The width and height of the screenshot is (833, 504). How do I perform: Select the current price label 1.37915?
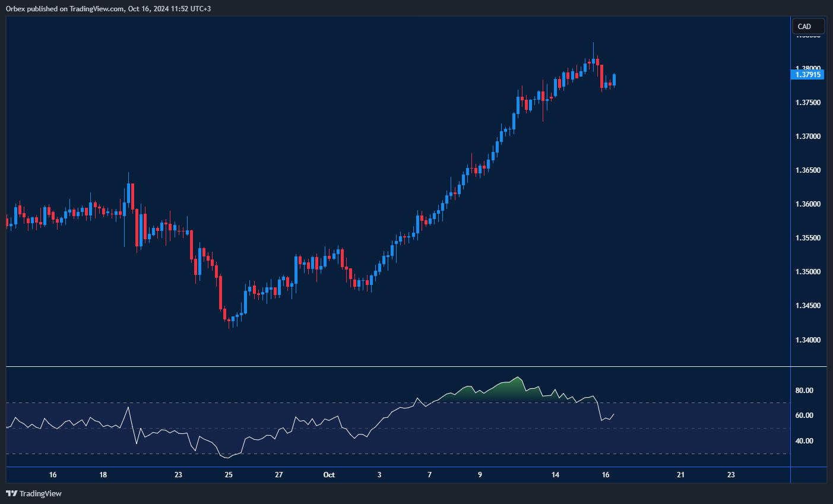(807, 74)
